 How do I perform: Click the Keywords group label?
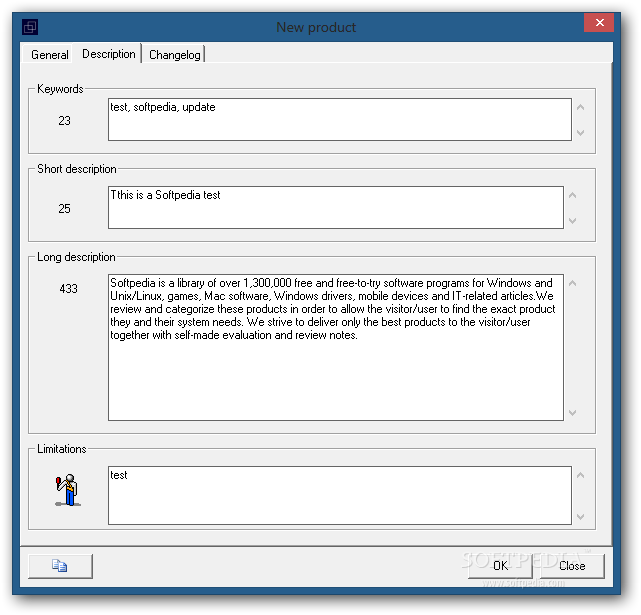tap(60, 89)
